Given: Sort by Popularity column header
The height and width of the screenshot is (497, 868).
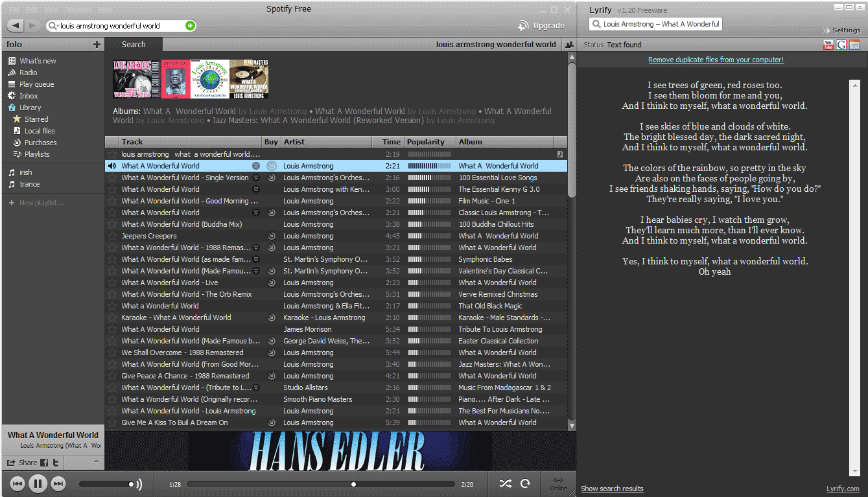Looking at the screenshot, I should coord(430,142).
